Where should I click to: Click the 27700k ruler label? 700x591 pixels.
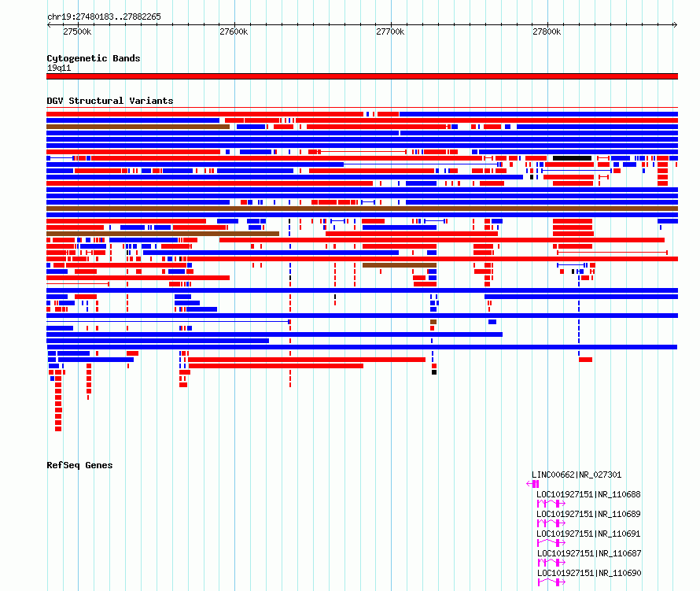click(x=390, y=31)
